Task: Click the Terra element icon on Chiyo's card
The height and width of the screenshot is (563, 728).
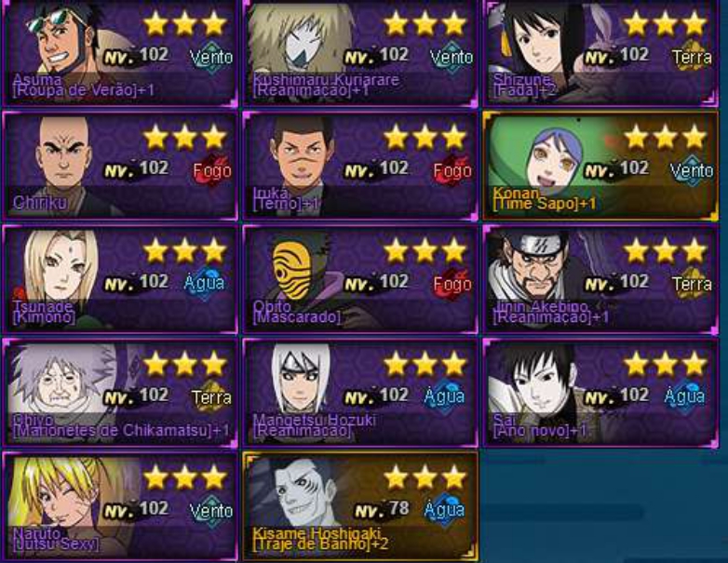Action: (211, 397)
